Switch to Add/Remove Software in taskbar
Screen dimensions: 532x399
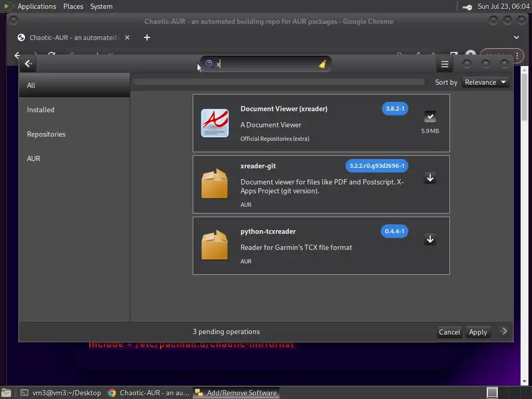(236, 393)
